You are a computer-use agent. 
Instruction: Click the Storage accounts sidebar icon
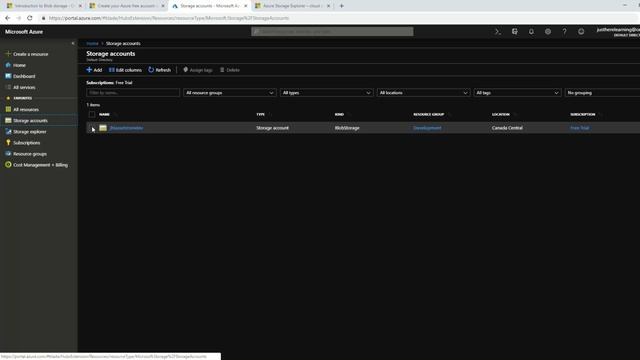coord(8,120)
